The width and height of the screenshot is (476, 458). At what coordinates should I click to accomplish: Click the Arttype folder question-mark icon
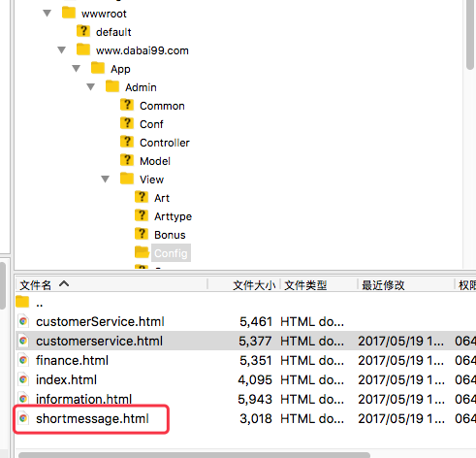(142, 215)
